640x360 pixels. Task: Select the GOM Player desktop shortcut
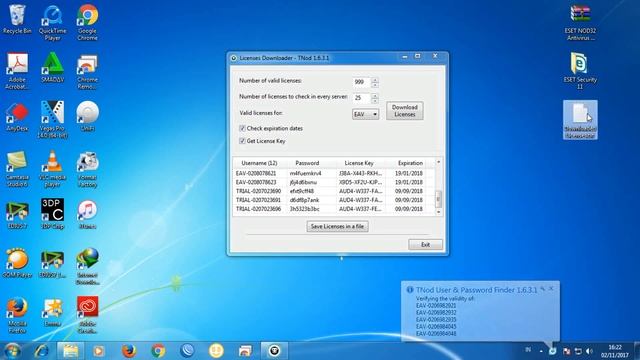click(17, 263)
